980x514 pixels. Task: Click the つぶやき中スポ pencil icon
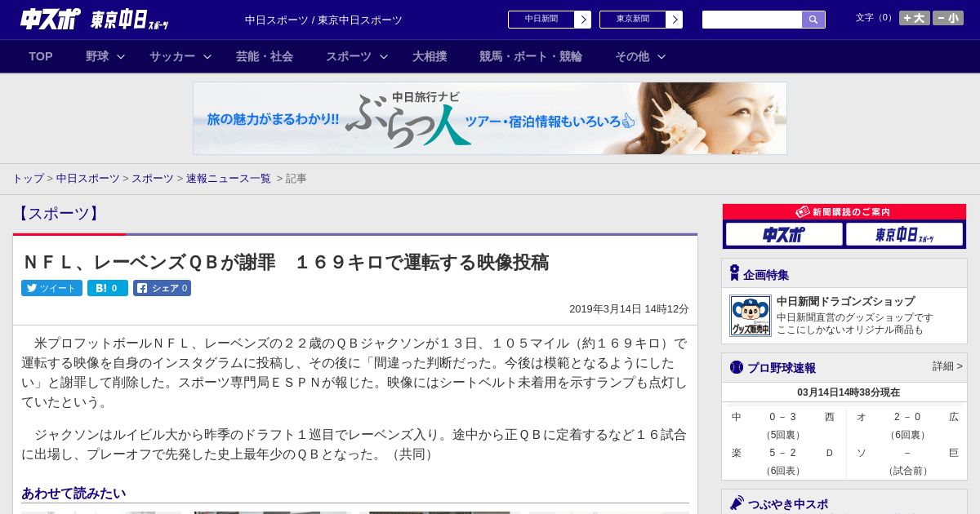737,503
